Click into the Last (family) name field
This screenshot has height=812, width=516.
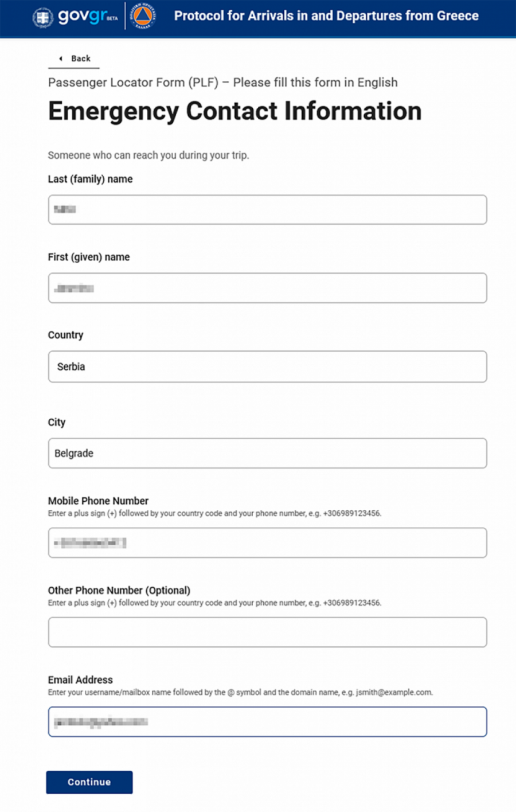[267, 210]
